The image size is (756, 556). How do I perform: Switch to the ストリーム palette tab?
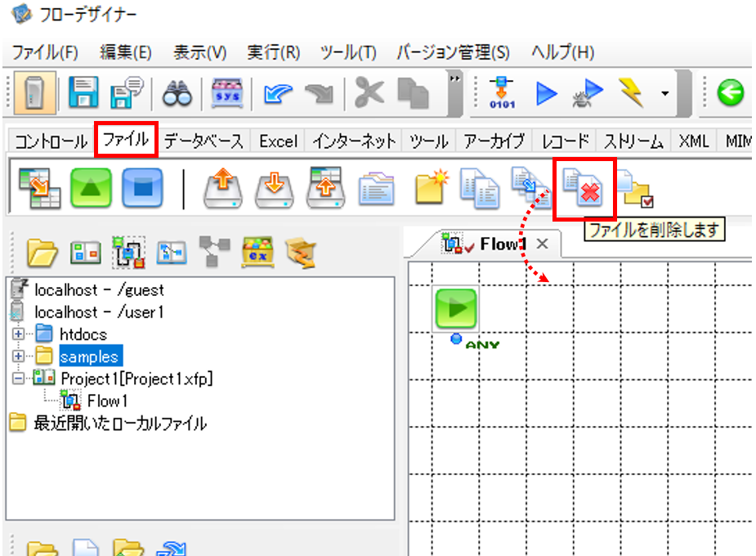coord(633,141)
